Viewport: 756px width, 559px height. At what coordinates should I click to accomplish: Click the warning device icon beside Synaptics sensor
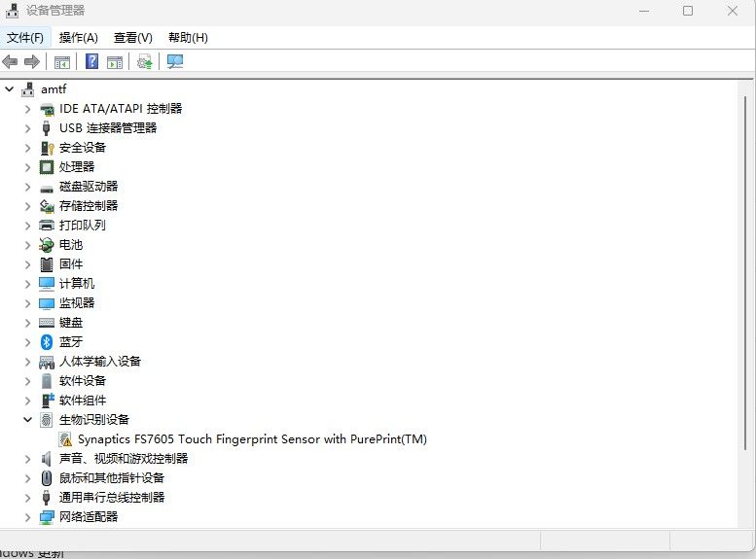pos(65,439)
